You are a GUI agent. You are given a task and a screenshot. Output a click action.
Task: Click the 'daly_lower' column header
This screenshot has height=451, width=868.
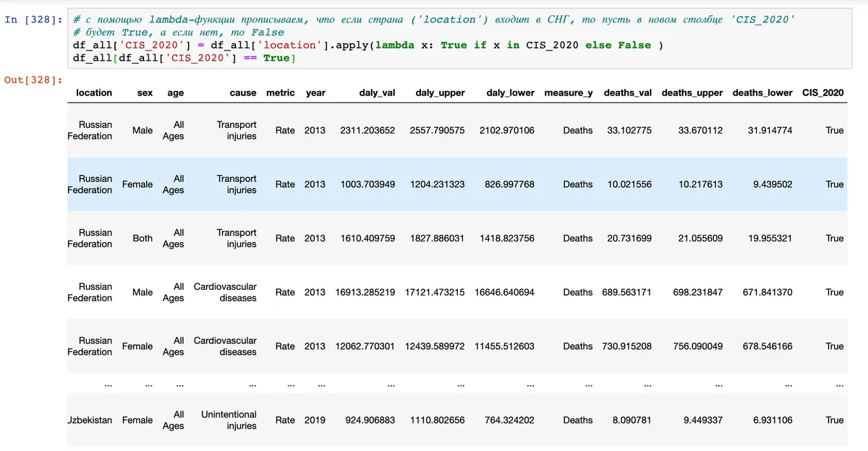pos(510,93)
